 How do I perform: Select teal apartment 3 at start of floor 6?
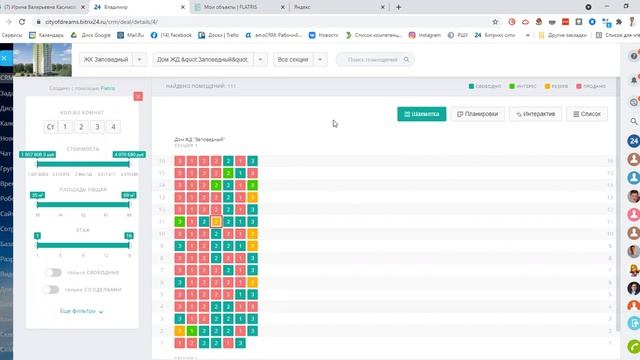pyautogui.click(x=180, y=282)
